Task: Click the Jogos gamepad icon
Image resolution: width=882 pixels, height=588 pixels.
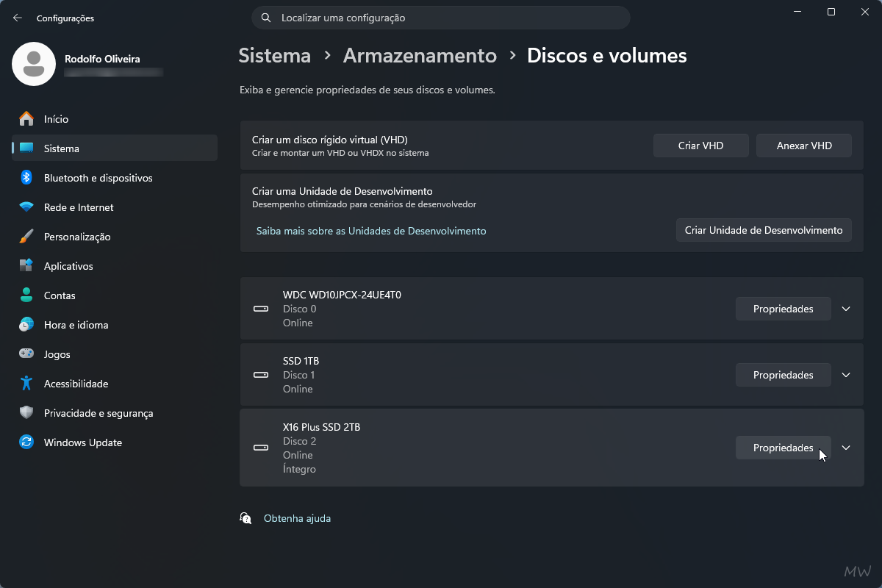Action: [x=26, y=354]
